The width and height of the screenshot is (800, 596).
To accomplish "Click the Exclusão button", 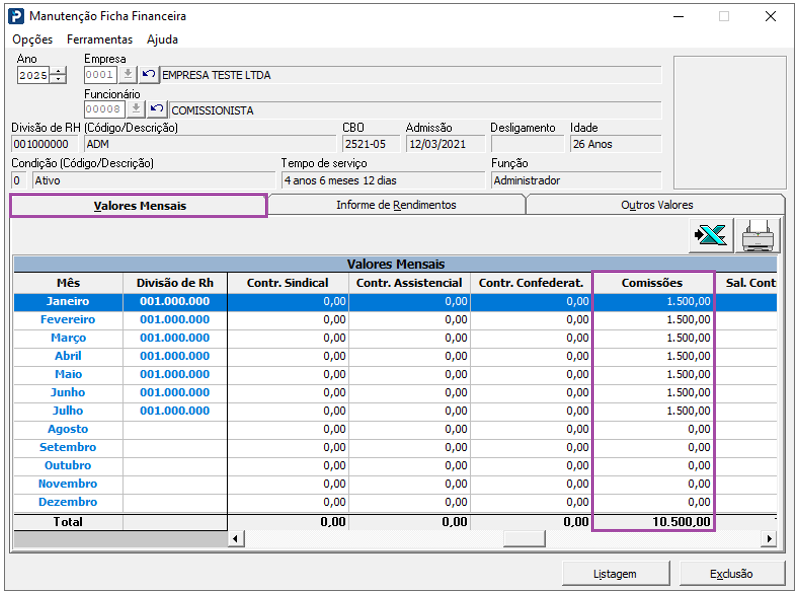I will [x=732, y=574].
